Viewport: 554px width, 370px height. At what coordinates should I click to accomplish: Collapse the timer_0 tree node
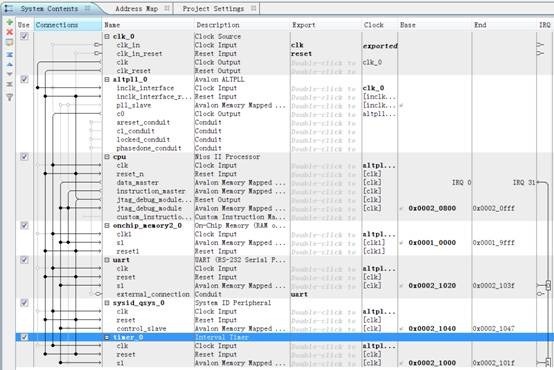[x=107, y=337]
